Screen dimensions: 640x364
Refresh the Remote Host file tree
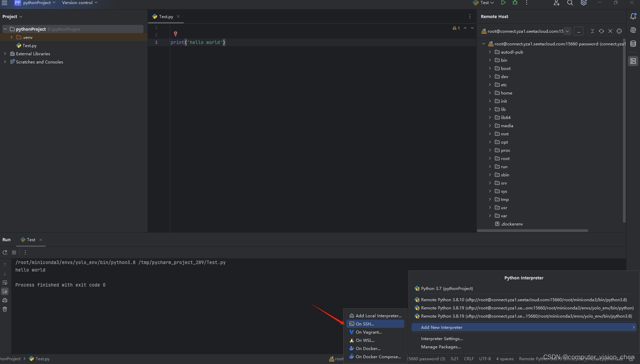point(601,31)
